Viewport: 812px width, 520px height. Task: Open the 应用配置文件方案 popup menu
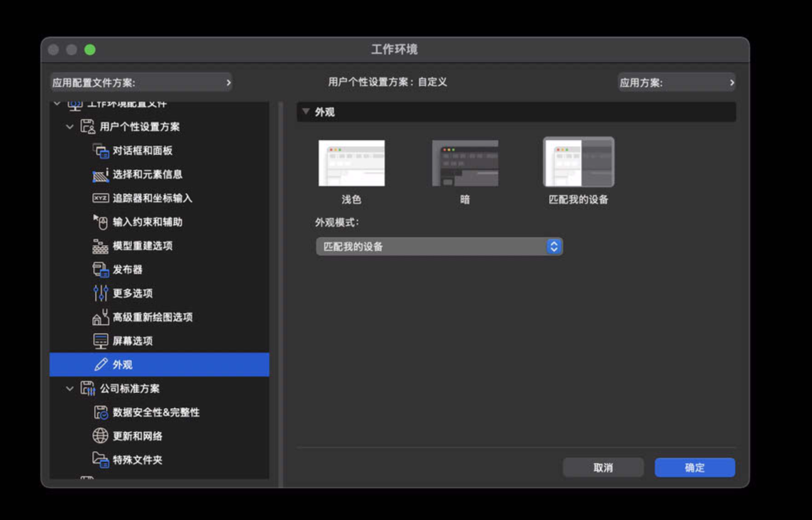pos(141,82)
